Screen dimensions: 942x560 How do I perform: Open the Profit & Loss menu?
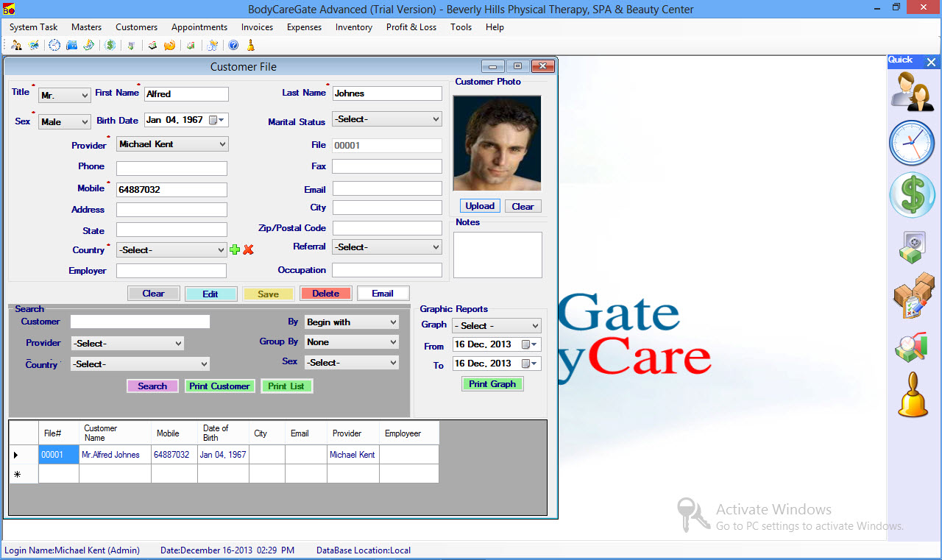pos(411,27)
